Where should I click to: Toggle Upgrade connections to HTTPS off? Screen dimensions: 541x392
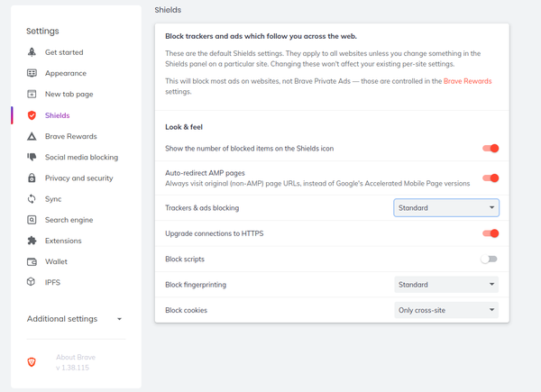[490, 233]
